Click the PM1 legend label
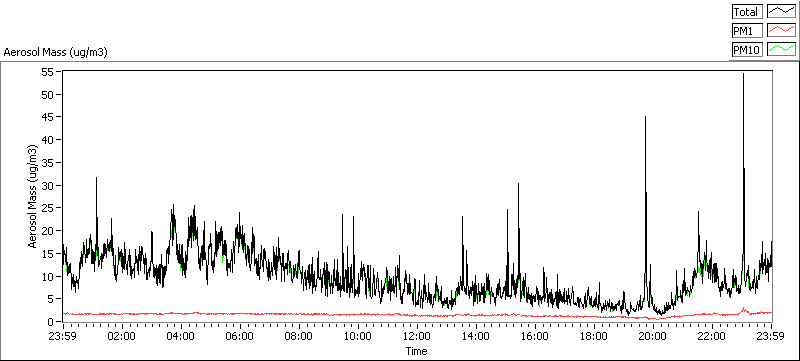The height and width of the screenshot is (361, 800). pos(747,31)
